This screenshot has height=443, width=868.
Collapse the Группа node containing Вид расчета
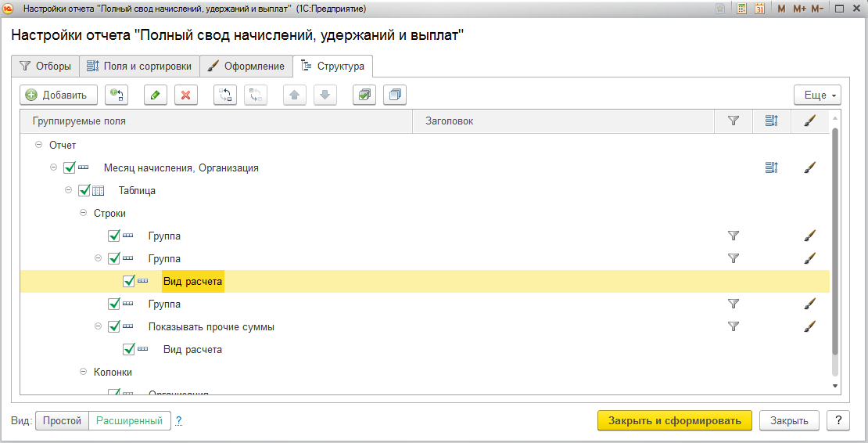[x=99, y=258]
